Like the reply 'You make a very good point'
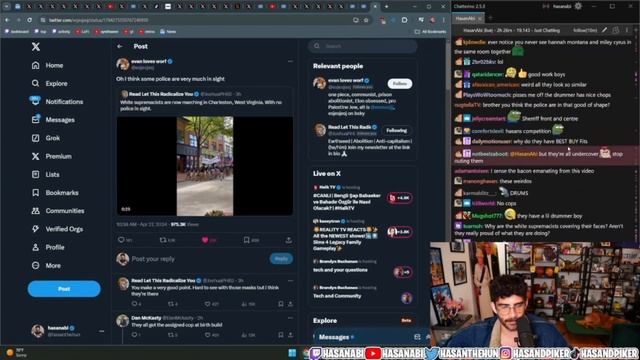Screen dimensions: 640x360 click(x=207, y=304)
